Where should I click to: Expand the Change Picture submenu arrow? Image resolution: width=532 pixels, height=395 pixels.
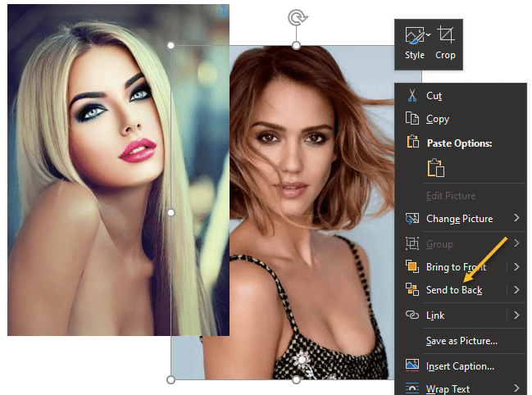coord(516,219)
